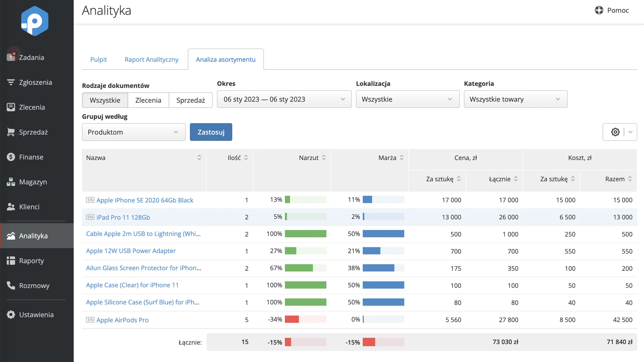Click SN badge next to Apple iPhone SE
The image size is (644, 362).
[x=90, y=200]
